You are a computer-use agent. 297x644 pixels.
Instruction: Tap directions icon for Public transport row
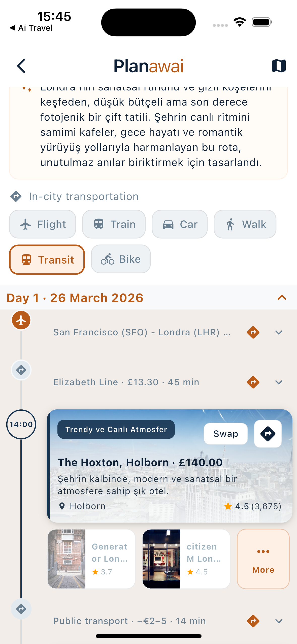point(253,621)
